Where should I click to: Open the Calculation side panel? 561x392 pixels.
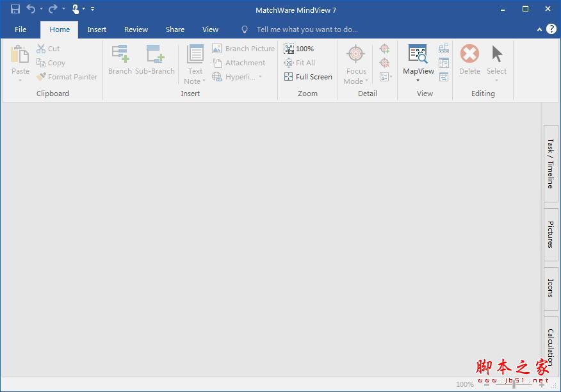click(x=551, y=347)
